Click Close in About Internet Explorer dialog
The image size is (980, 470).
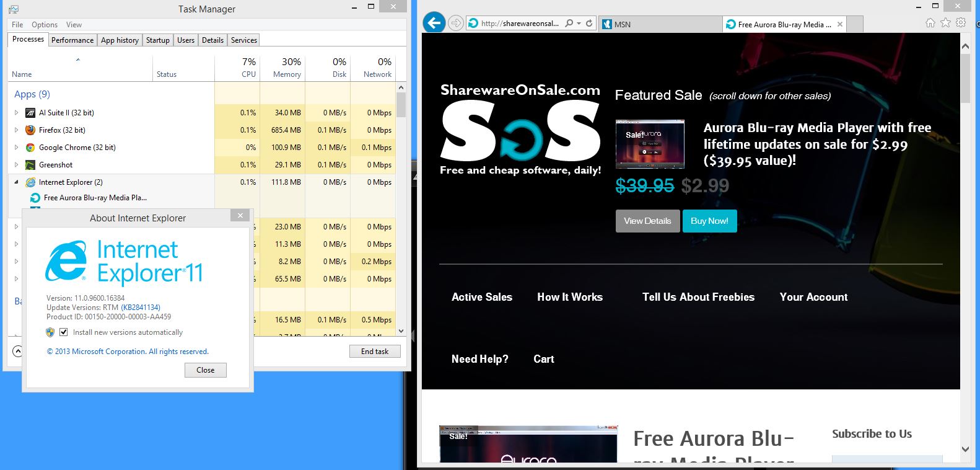[206, 370]
